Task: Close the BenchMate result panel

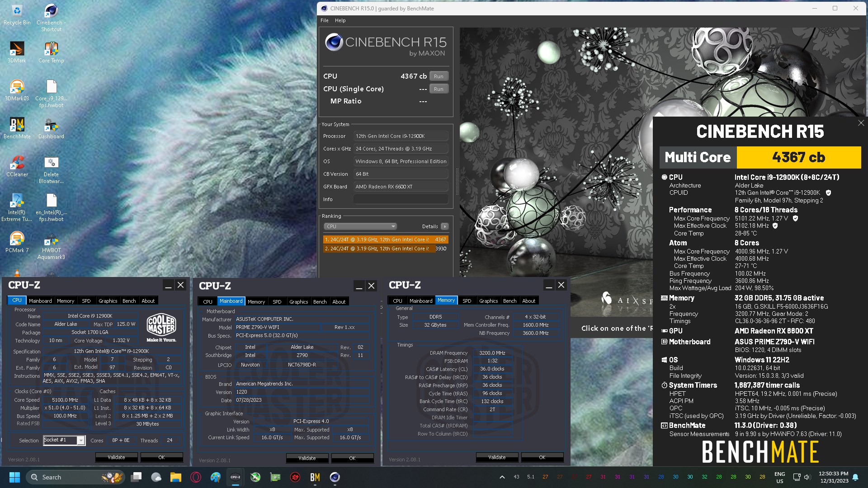Action: pos(861,123)
